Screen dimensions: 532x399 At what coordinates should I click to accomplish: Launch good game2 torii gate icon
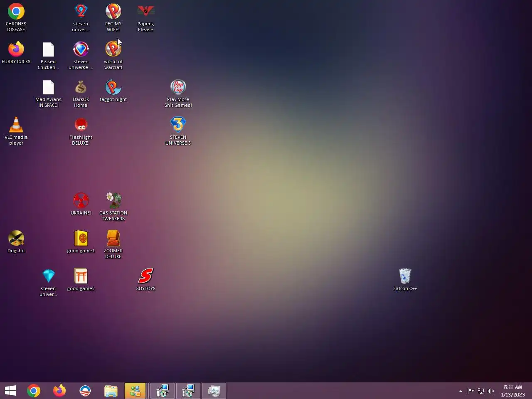[81, 280]
